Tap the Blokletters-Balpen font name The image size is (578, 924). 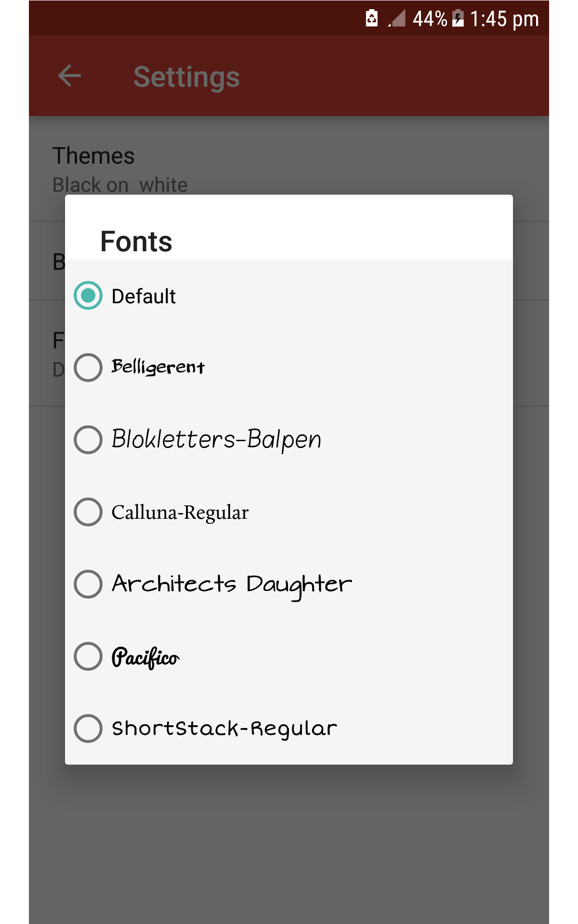point(216,439)
